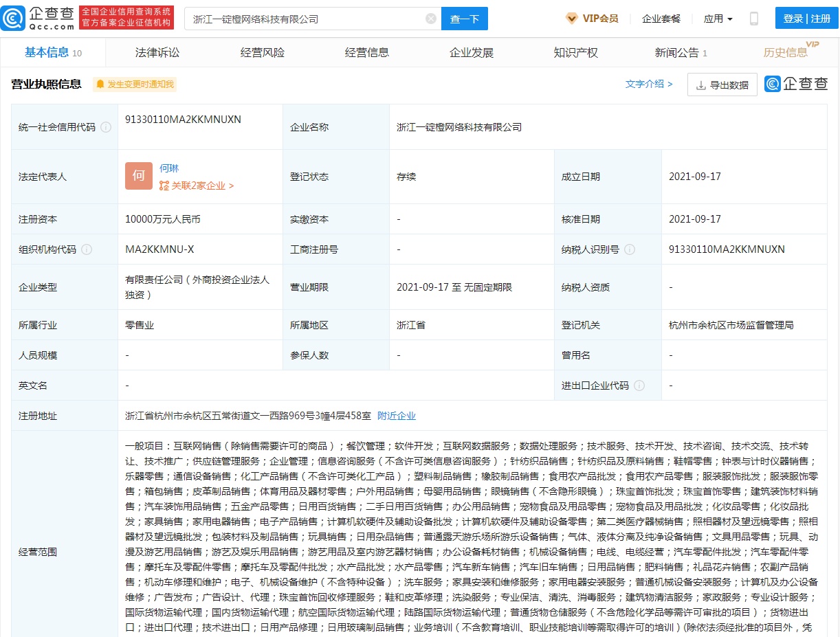The width and height of the screenshot is (840, 637).
Task: Clear the search box with the X icon
Action: [431, 19]
